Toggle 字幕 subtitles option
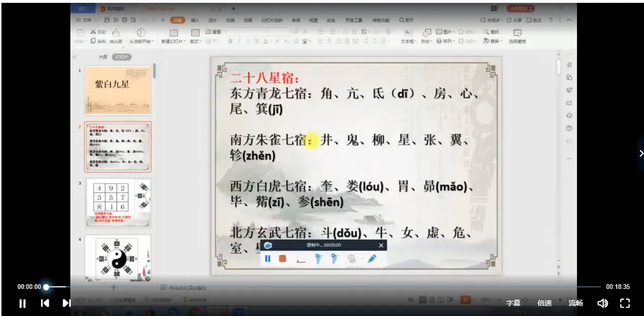644x316 pixels. click(513, 303)
